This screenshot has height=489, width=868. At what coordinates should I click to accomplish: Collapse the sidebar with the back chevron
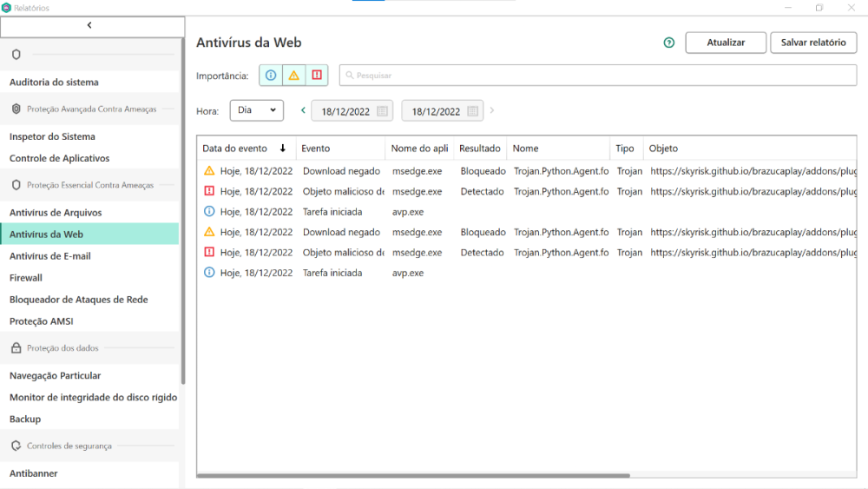89,25
